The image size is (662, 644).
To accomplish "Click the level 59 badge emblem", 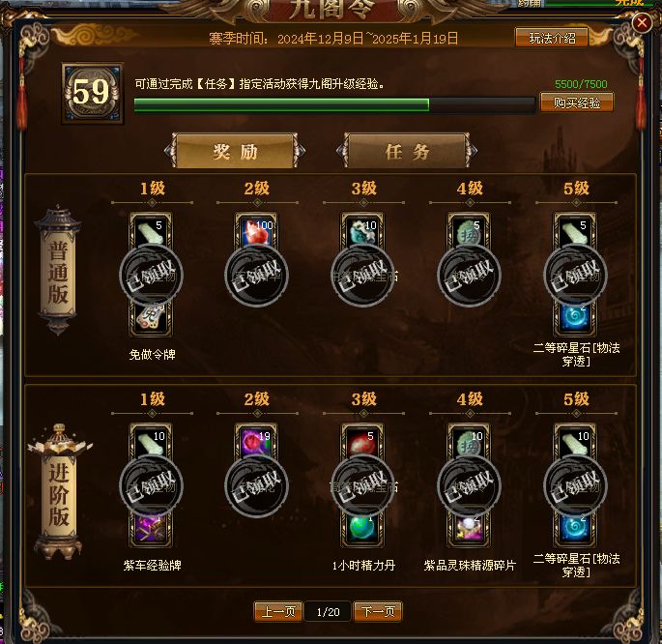I will pyautogui.click(x=93, y=94).
